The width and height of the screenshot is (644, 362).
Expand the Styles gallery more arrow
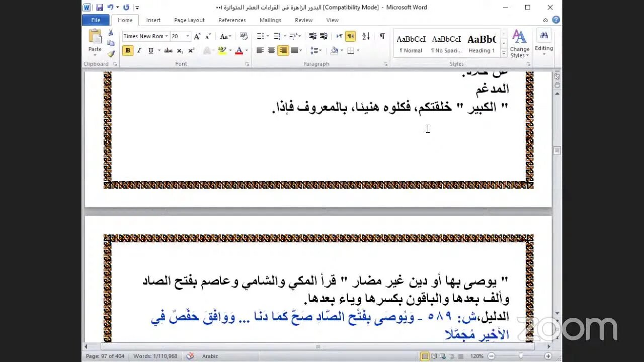(504, 52)
